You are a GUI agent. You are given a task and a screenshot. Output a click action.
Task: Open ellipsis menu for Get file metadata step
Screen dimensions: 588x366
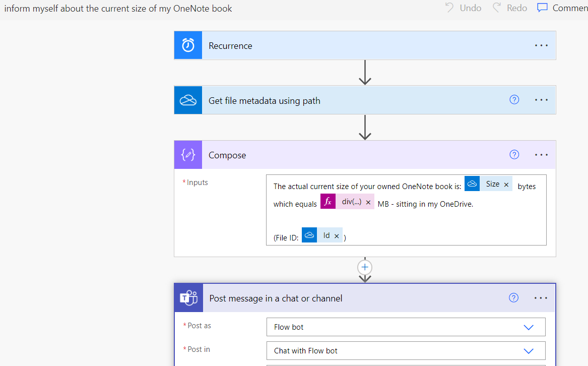tap(541, 100)
